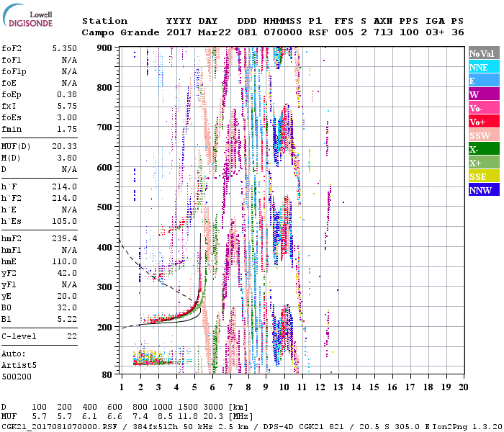Viewport: 504px width, 432px height.
Task: Click the C-level value 22
Action: pyautogui.click(x=71, y=336)
